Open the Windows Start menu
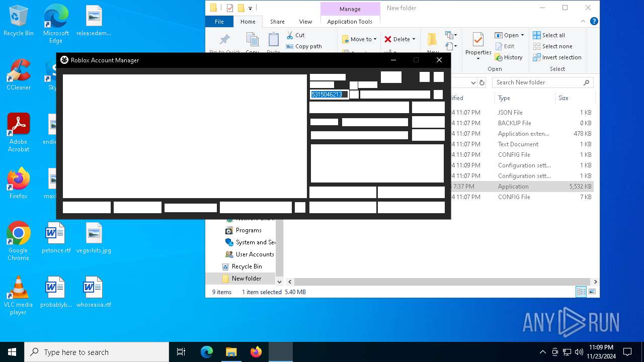The image size is (644, 362). 12,352
